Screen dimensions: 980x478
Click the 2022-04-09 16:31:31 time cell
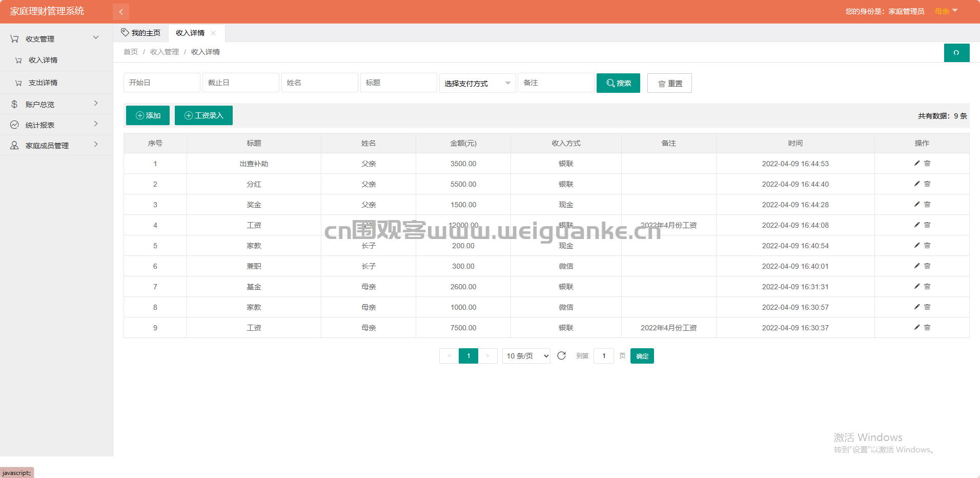[795, 287]
